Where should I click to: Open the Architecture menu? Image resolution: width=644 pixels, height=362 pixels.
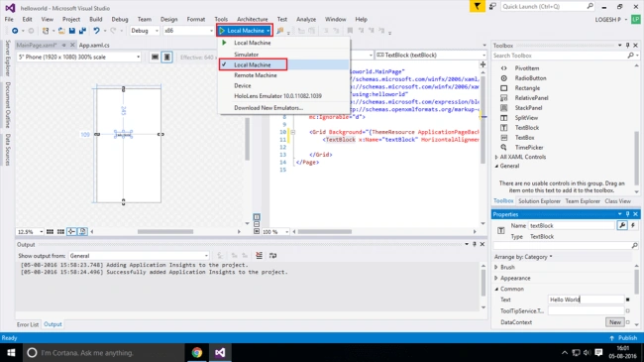click(x=253, y=19)
